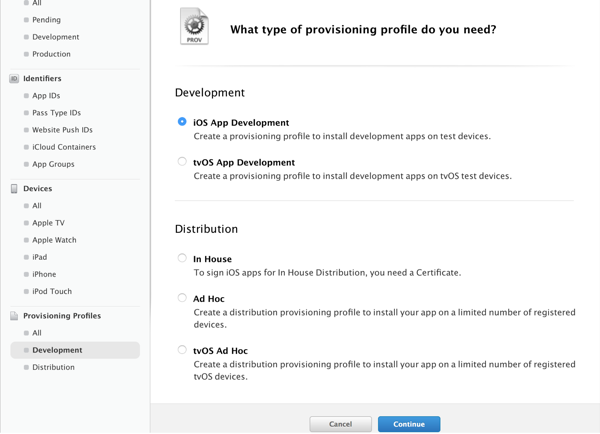
Task: Select the In House distribution radio button
Action: pyautogui.click(x=182, y=258)
